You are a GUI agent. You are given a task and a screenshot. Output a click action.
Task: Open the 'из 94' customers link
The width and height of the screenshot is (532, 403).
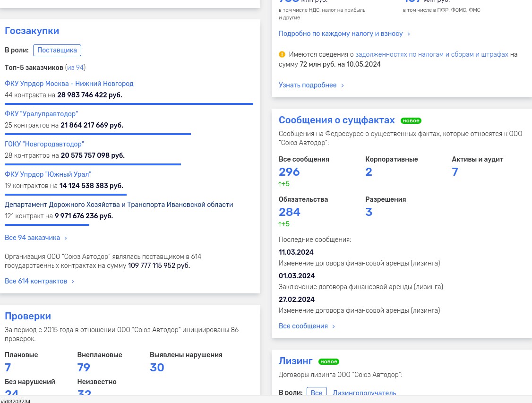[x=75, y=68]
